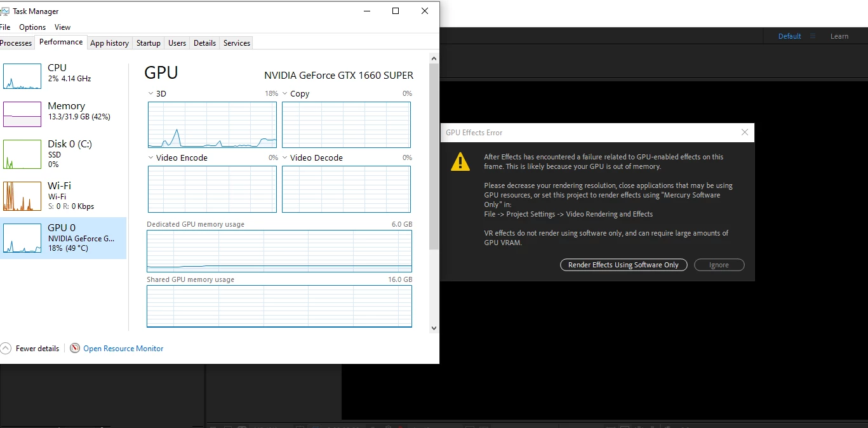Select the Memory performance graph thumbnail
This screenshot has width=868, height=428.
click(22, 114)
